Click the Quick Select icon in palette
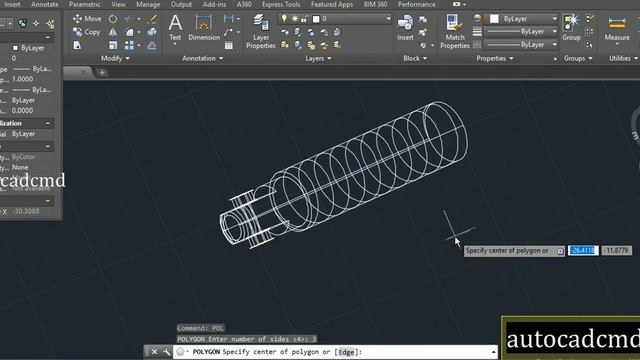 tap(51, 24)
